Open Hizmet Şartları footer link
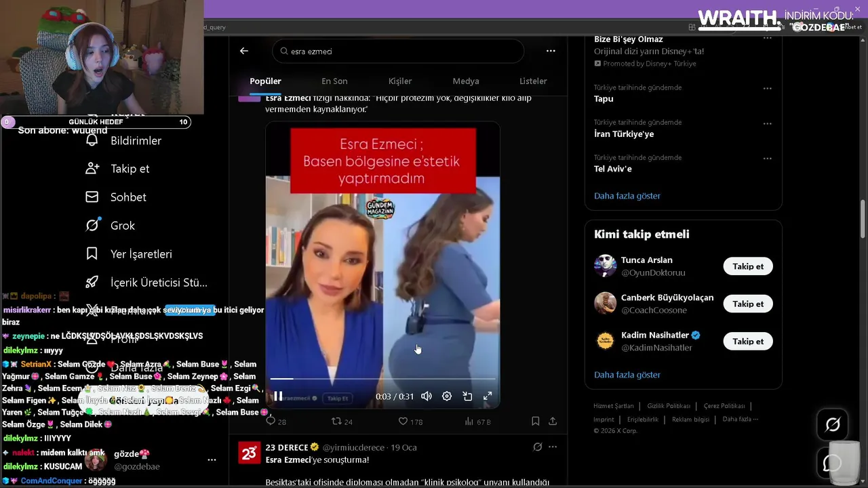Viewport: 868px width, 488px height. click(614, 406)
